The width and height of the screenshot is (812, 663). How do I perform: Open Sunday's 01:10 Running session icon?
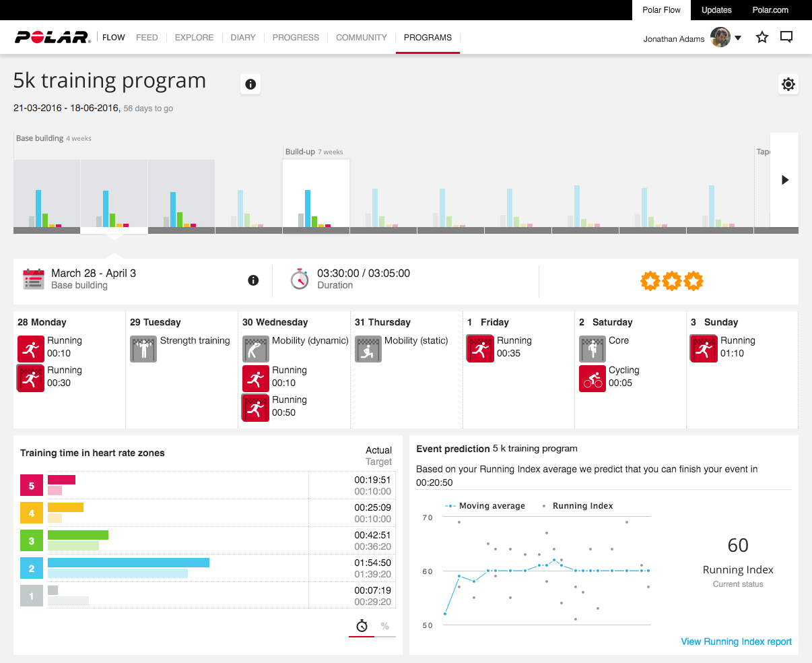704,349
